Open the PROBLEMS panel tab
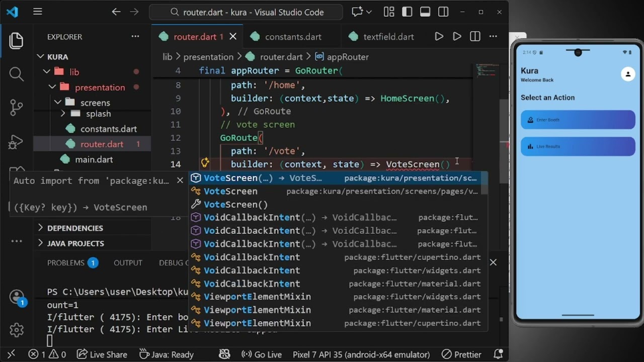Image resolution: width=644 pixels, height=362 pixels. pos(72,262)
